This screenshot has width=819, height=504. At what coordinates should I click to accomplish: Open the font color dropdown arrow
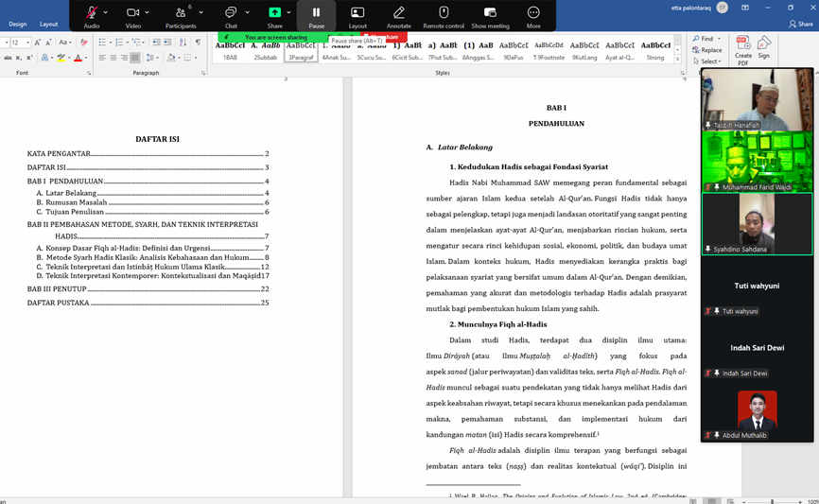86,58
